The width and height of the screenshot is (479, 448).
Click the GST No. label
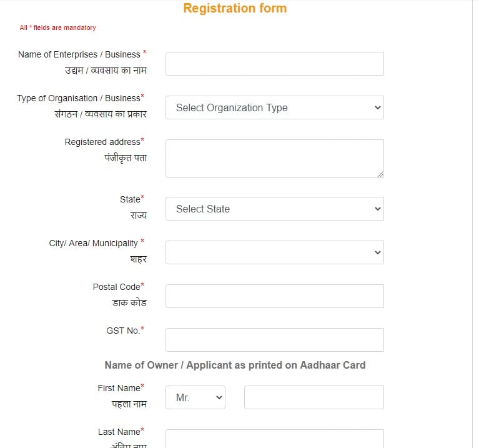pyautogui.click(x=123, y=331)
